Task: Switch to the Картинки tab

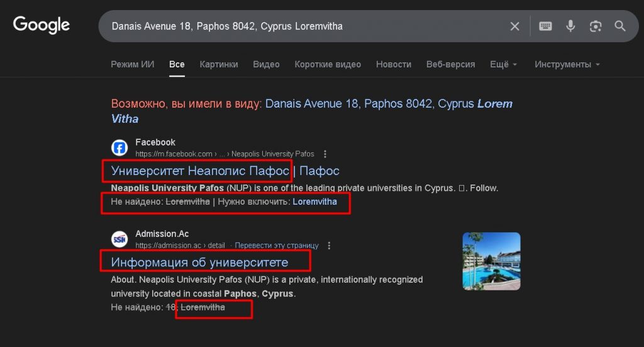Action: pyautogui.click(x=219, y=64)
